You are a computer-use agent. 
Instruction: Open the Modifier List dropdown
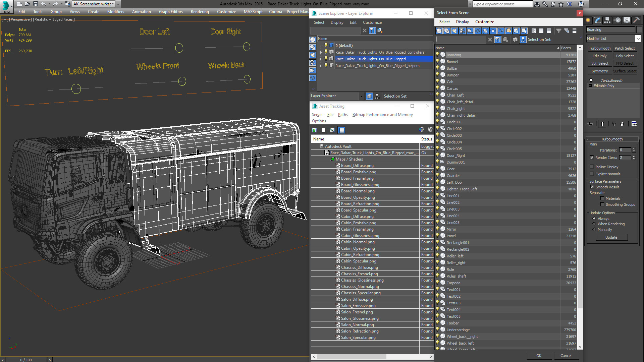coord(638,39)
